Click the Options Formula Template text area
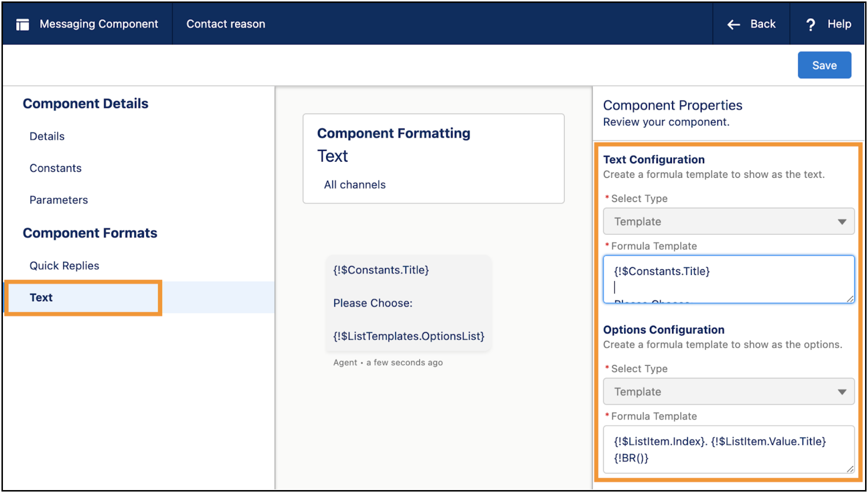868x493 pixels. (728, 449)
